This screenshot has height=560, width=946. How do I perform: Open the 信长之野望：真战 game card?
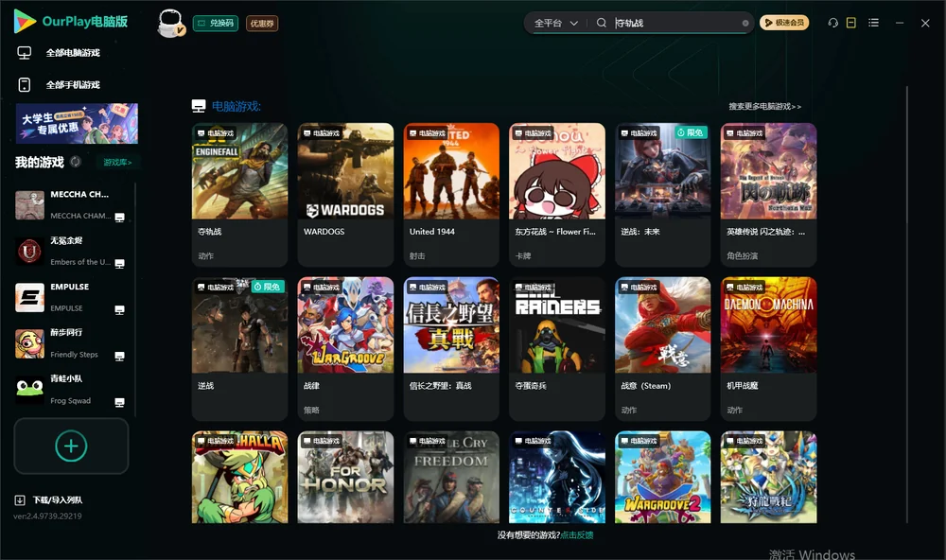point(451,349)
